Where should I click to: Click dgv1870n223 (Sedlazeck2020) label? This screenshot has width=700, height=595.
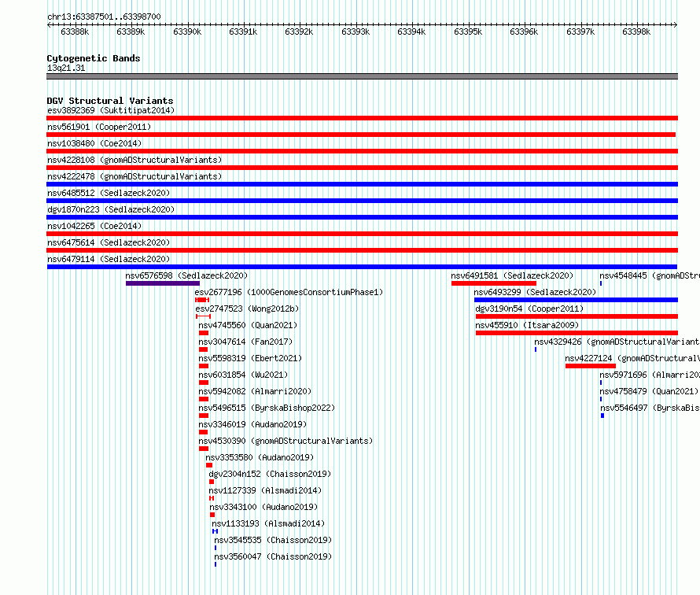(x=111, y=209)
